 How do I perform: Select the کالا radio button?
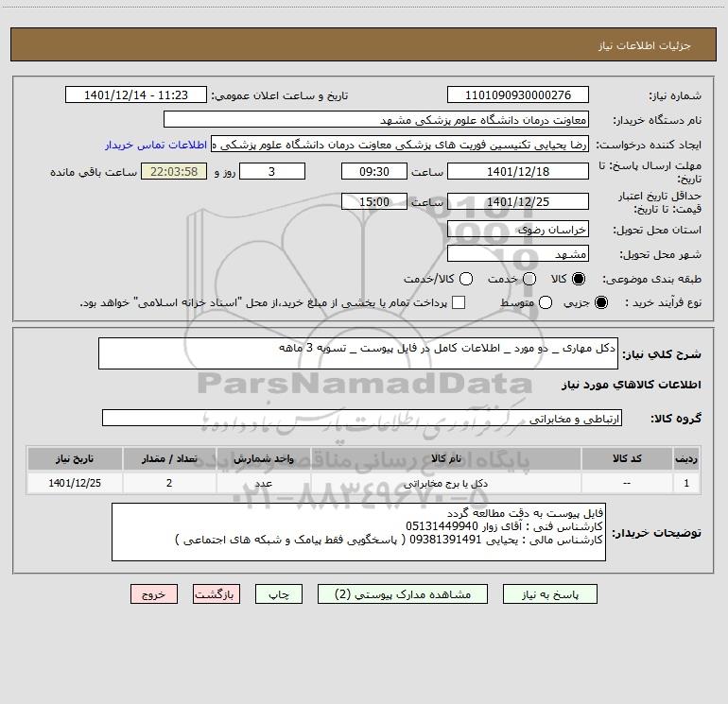[579, 279]
